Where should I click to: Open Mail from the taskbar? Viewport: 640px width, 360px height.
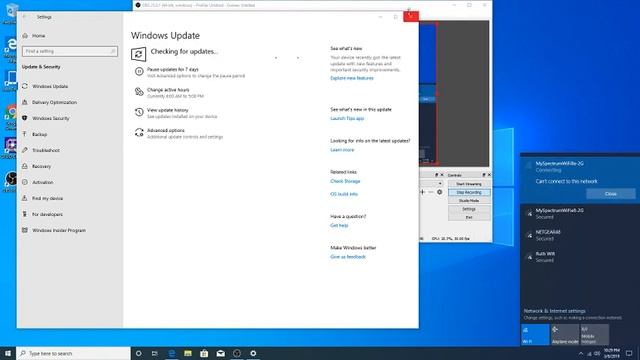220,353
